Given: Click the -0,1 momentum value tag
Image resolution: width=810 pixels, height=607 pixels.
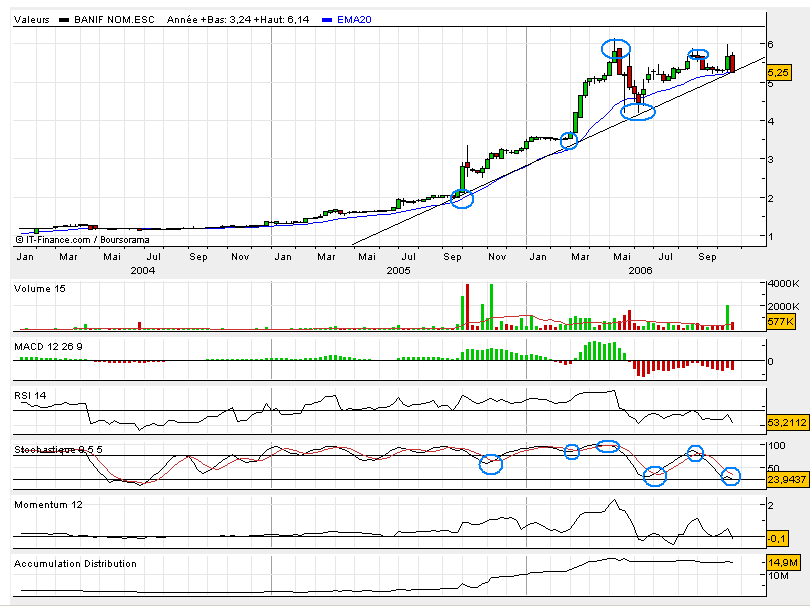Looking at the screenshot, I should (x=776, y=539).
